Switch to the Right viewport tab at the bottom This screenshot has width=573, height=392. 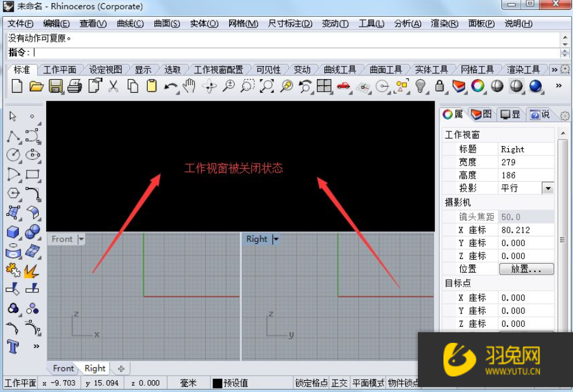point(95,368)
